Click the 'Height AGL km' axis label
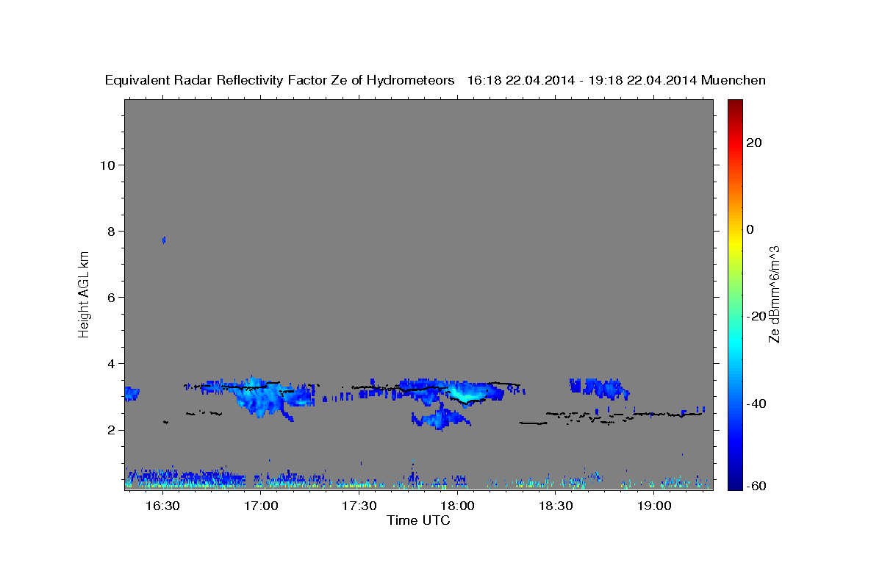The image size is (882, 588). [x=85, y=294]
